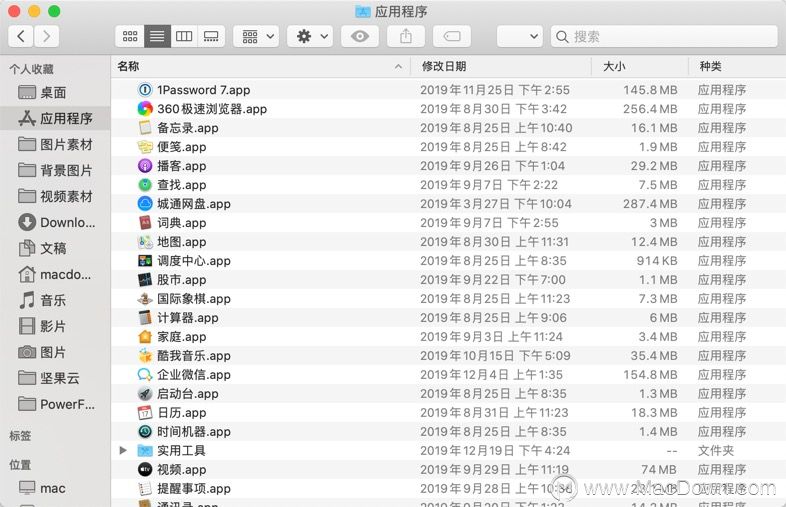Open 图片素材 folder in sidebar
This screenshot has width=786, height=507.
[55, 144]
